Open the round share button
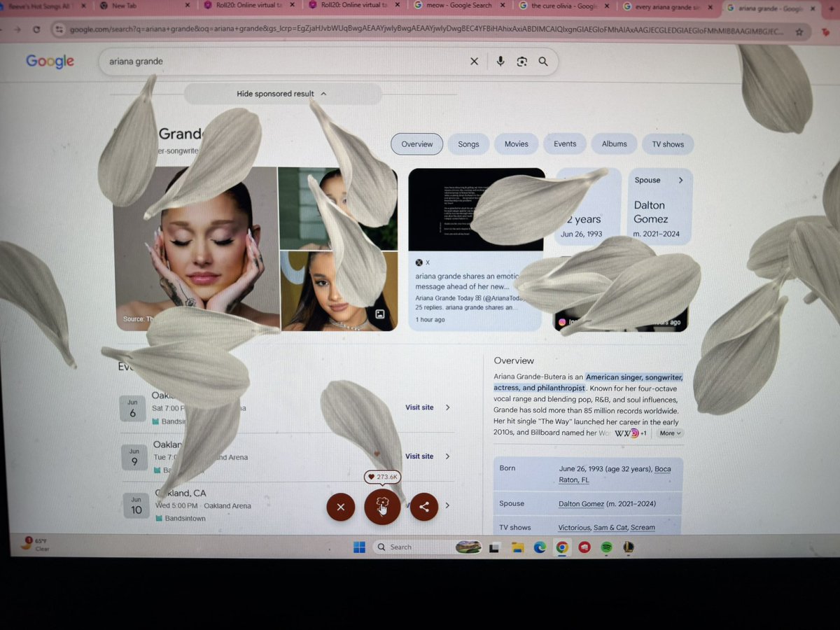 click(x=424, y=507)
